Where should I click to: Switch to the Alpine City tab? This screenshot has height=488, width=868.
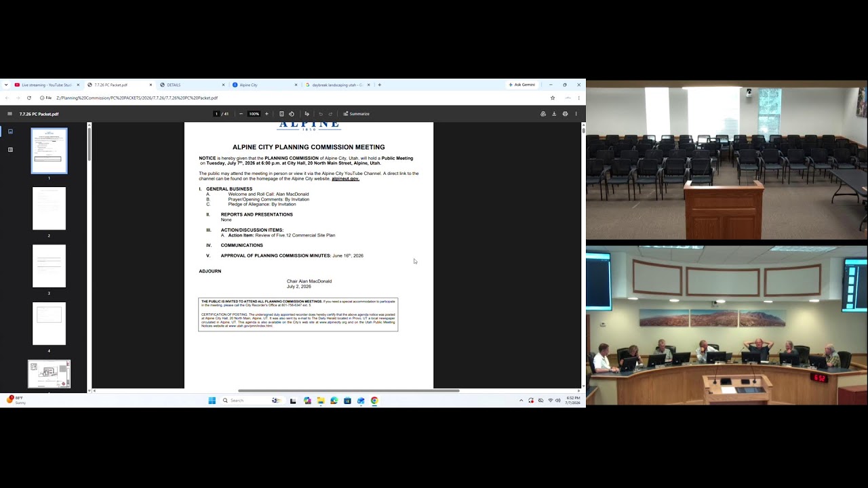pyautogui.click(x=263, y=85)
